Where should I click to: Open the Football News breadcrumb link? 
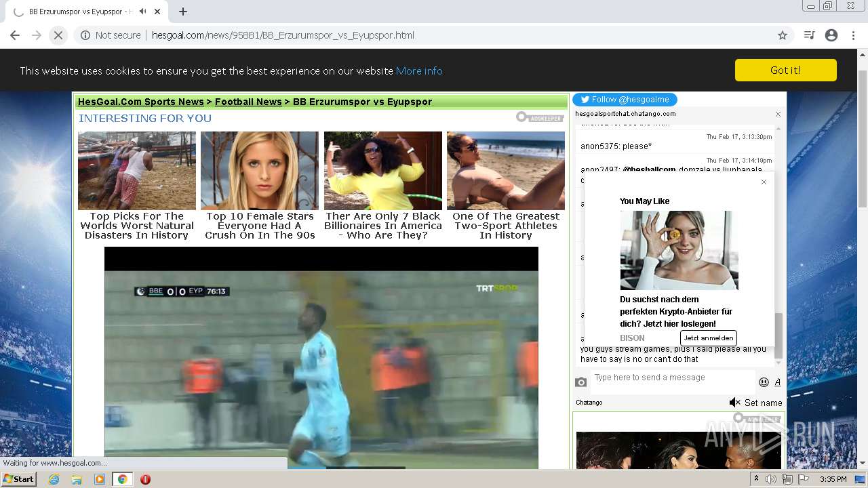pos(248,102)
